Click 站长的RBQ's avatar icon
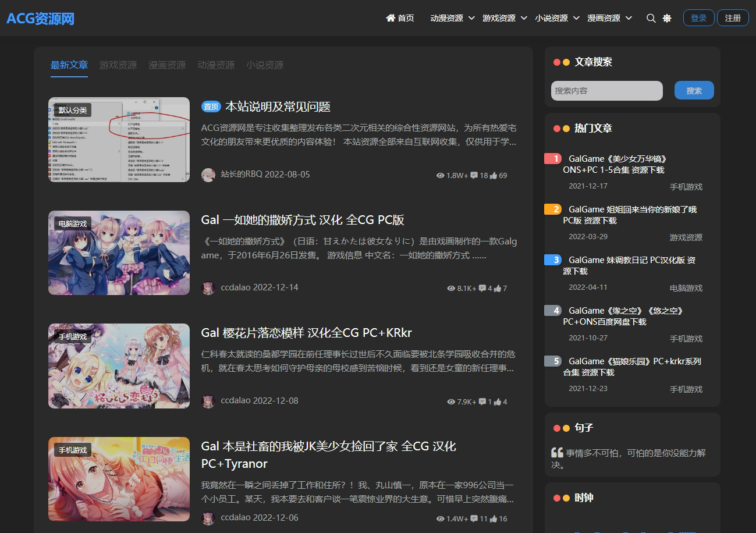Viewport: 756px width, 533px height. [208, 175]
